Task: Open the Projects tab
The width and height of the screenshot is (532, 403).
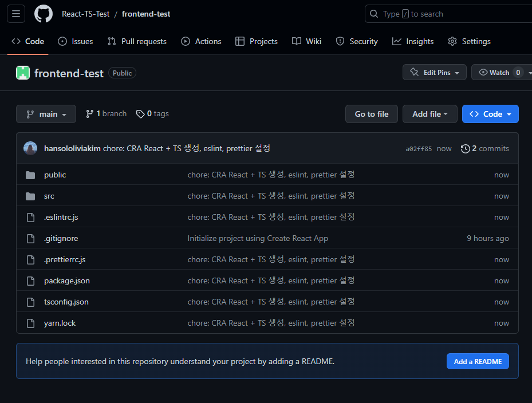Action: pos(257,41)
